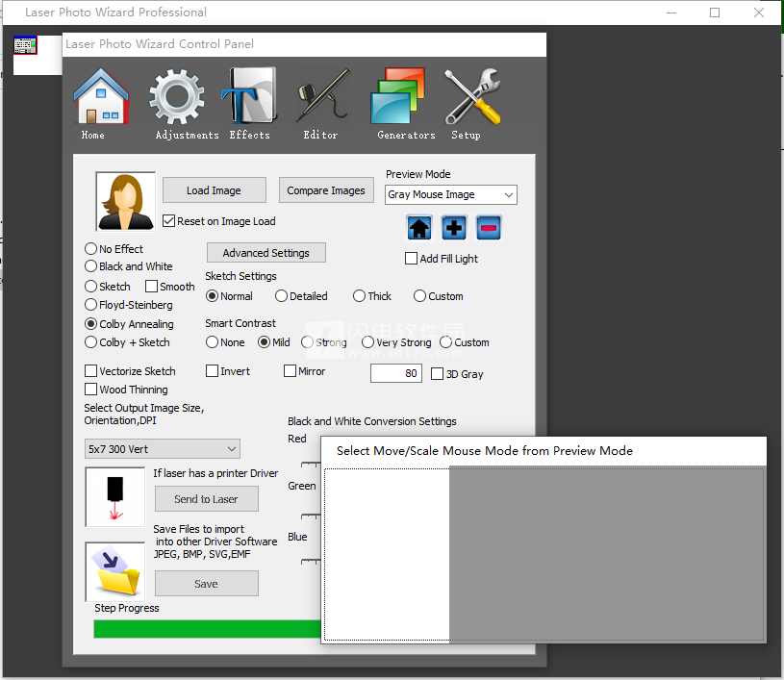Open the Preview Mode dropdown
Image resolution: width=784 pixels, height=680 pixels.
tap(451, 194)
